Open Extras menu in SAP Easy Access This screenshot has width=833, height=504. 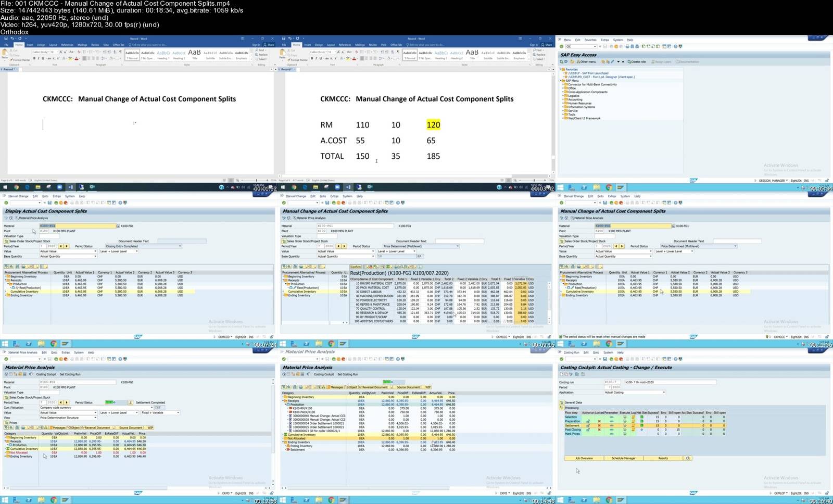tap(604, 40)
